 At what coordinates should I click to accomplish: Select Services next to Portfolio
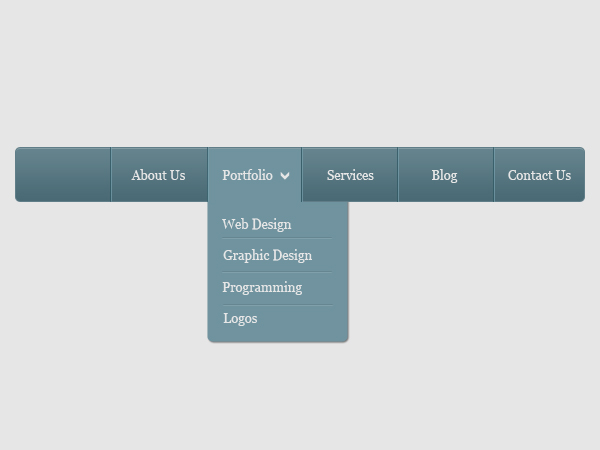[350, 174]
